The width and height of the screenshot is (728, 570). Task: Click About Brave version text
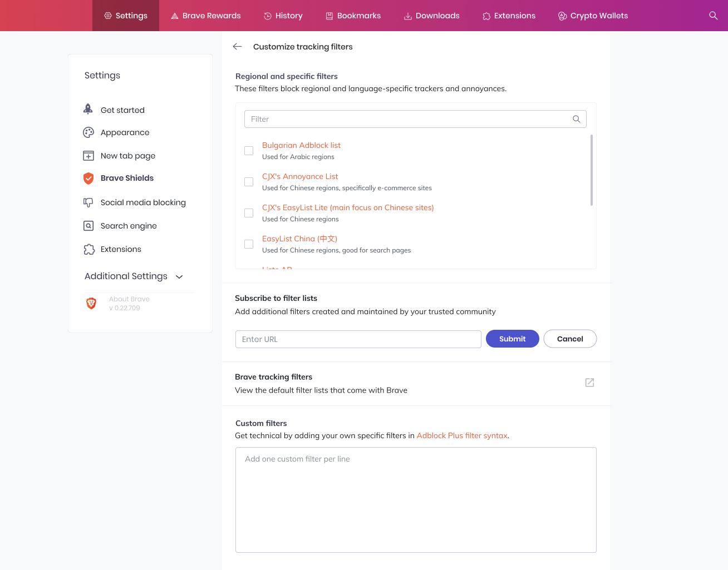pyautogui.click(x=129, y=303)
